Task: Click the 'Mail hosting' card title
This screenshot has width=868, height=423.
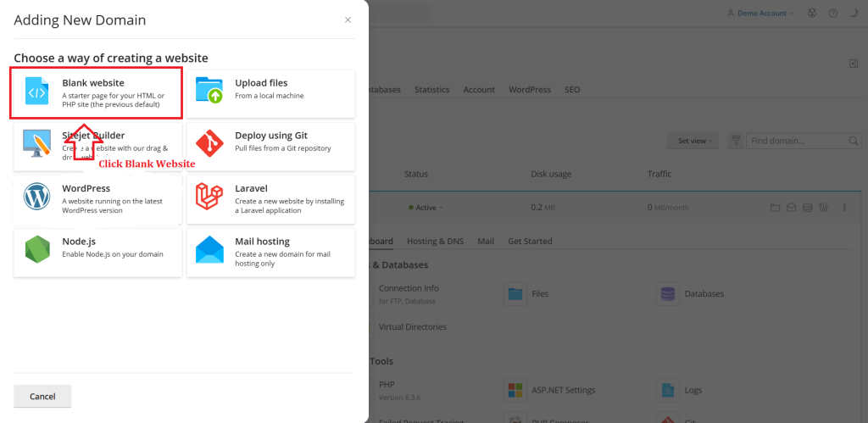Action: click(263, 242)
